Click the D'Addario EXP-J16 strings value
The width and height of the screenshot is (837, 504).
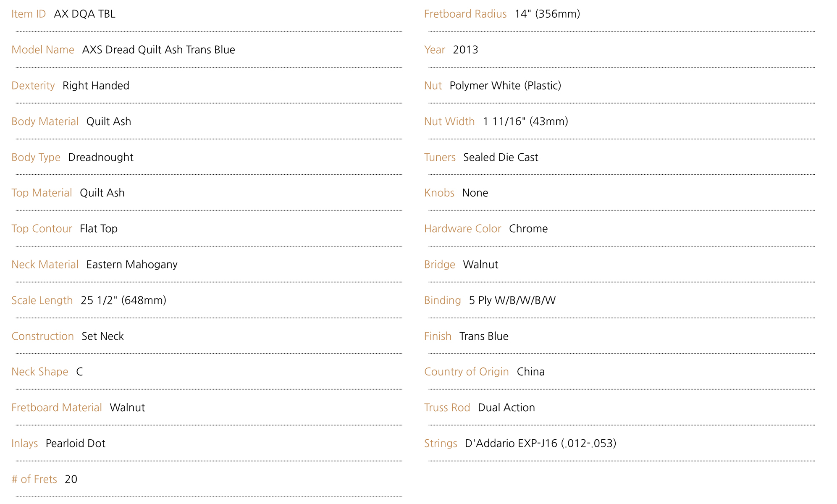click(x=540, y=444)
